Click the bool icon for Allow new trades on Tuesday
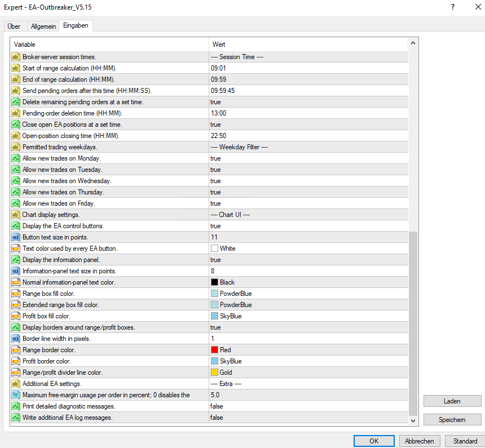 [x=15, y=170]
